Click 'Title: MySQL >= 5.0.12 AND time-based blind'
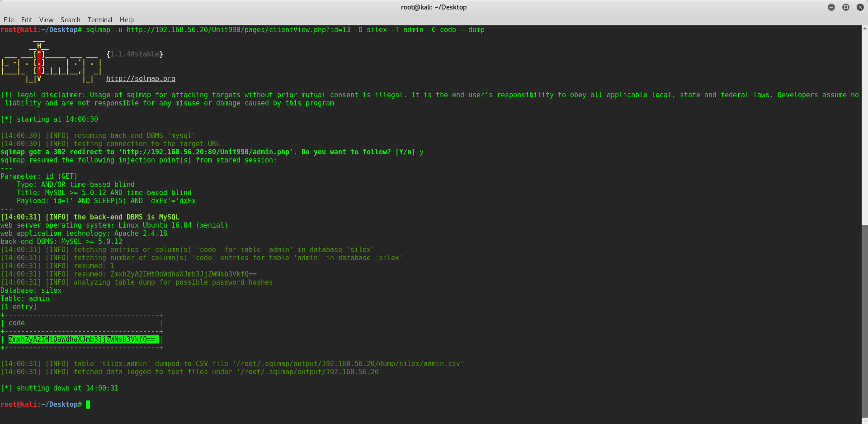This screenshot has width=868, height=424. (x=104, y=193)
